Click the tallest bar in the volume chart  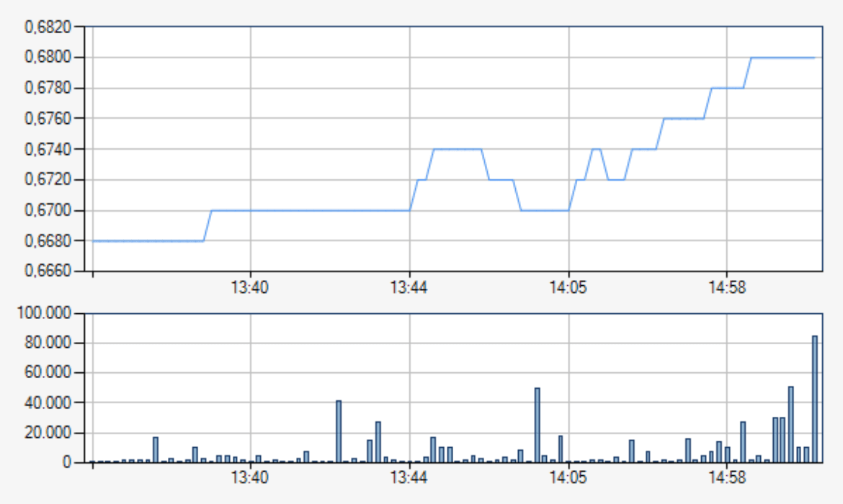pyautogui.click(x=814, y=399)
